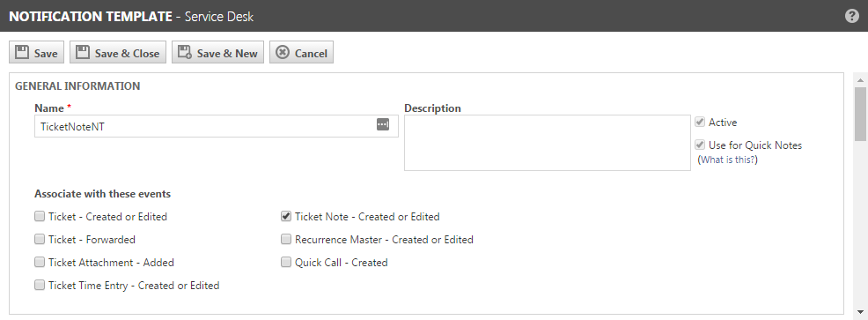Click the Save button
The height and width of the screenshot is (320, 868).
(37, 53)
